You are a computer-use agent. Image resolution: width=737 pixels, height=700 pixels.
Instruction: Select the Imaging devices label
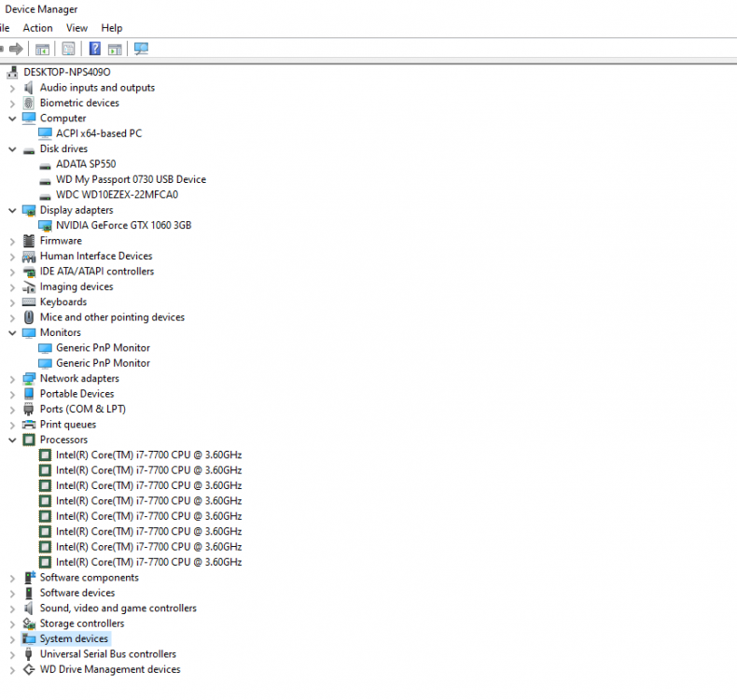pos(76,287)
